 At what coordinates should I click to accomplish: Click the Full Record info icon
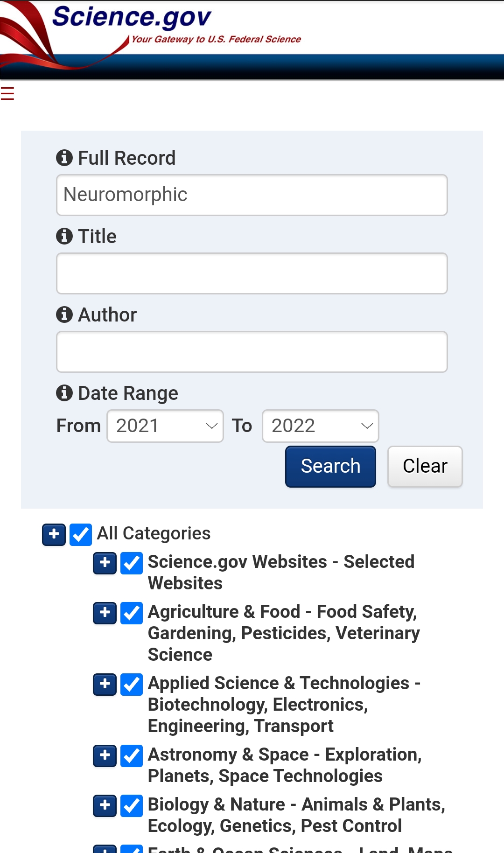(64, 158)
